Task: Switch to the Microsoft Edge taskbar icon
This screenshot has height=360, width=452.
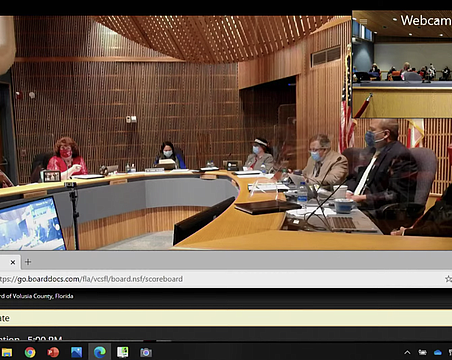Action: (x=99, y=352)
